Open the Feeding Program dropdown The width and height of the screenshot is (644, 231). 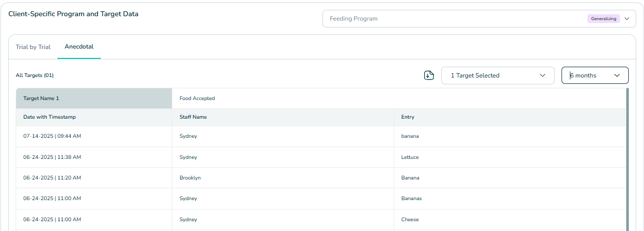[x=479, y=19]
